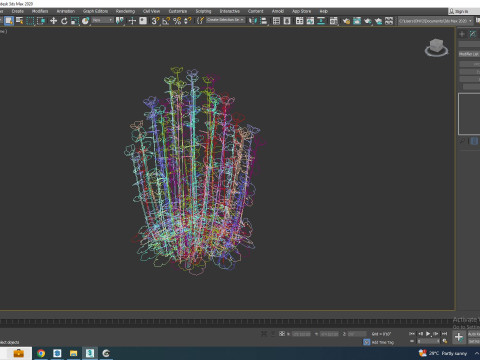Screen dimensions: 480x360
Task: Select the Select and Move tool
Action: pyautogui.click(x=53, y=21)
